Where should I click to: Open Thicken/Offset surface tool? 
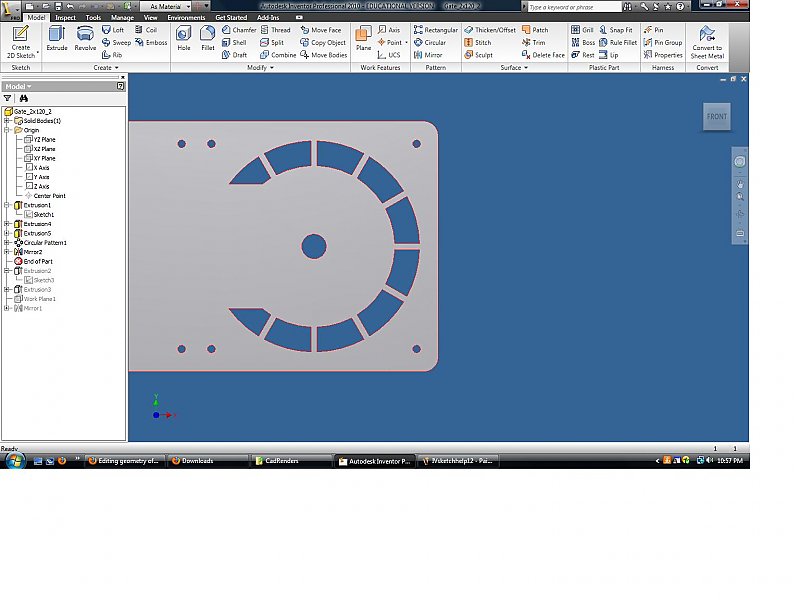[x=490, y=30]
